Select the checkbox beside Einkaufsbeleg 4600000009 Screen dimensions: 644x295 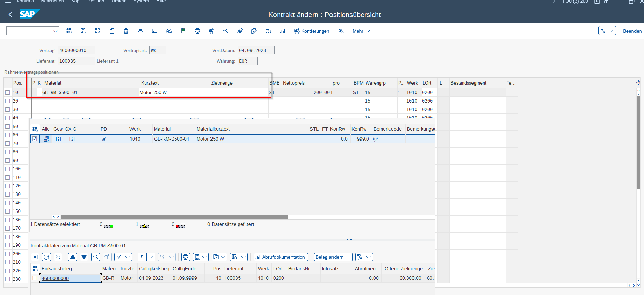point(35,278)
